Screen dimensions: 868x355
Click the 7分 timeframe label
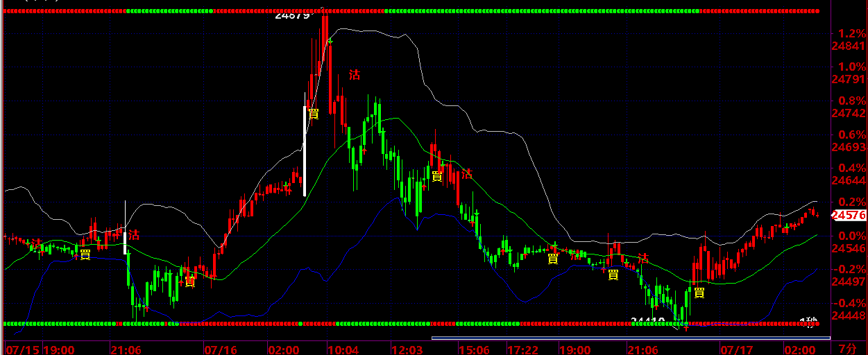848,348
